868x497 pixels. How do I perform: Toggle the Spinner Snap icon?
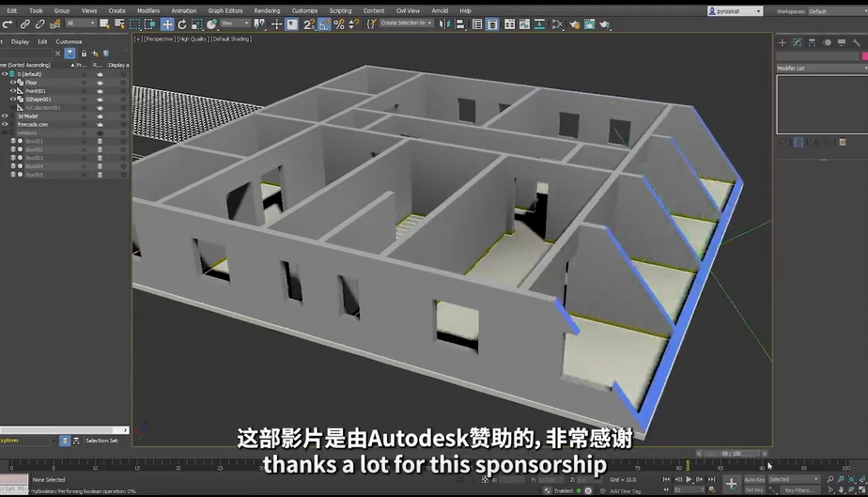coord(354,23)
